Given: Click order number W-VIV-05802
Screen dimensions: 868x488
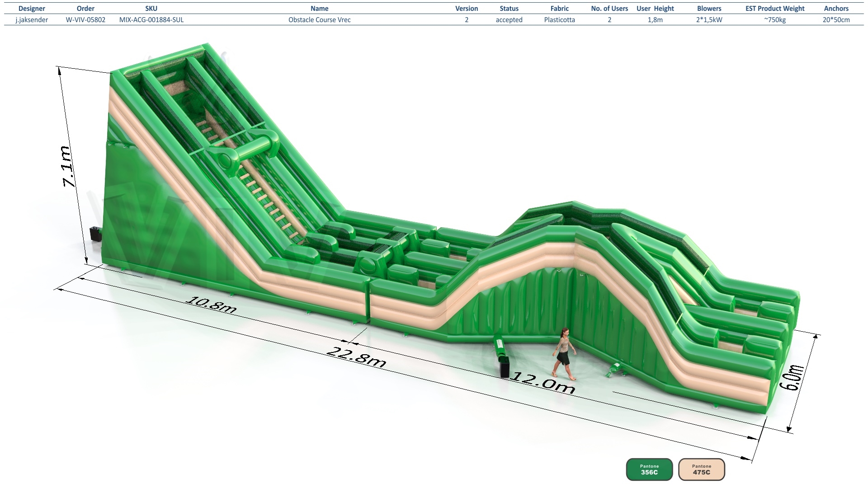Looking at the screenshot, I should [85, 20].
